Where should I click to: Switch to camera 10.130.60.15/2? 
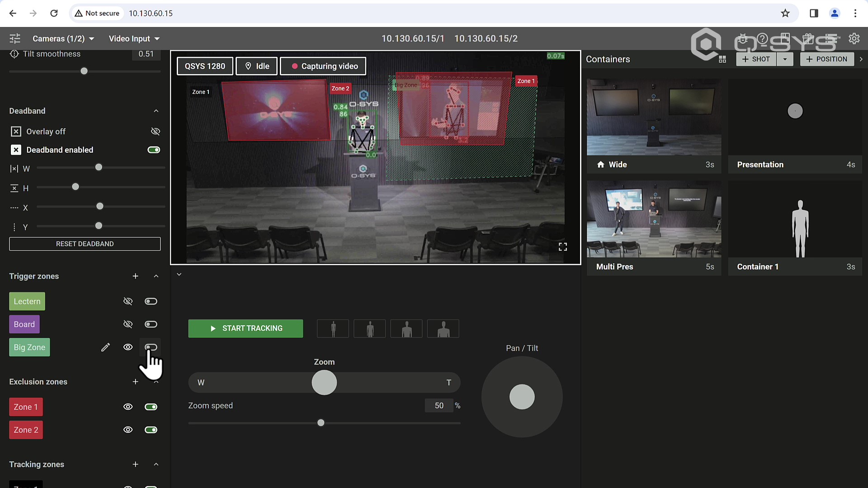[x=486, y=38]
